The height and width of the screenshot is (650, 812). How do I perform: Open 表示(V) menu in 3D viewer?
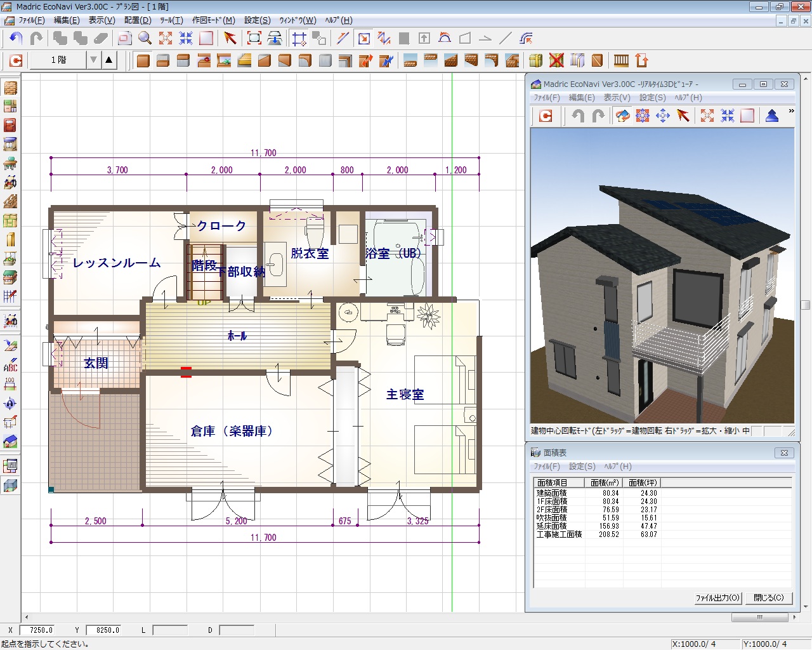(x=617, y=98)
